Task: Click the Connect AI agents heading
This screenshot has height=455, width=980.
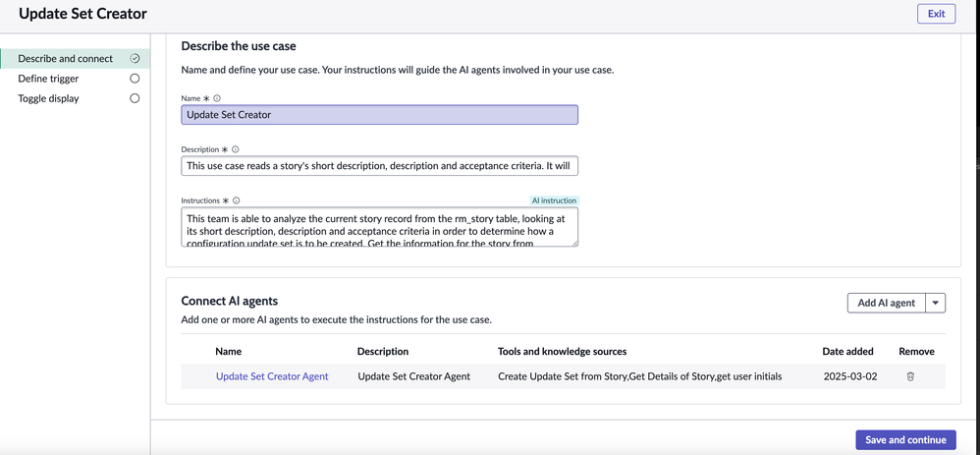Action: (230, 301)
